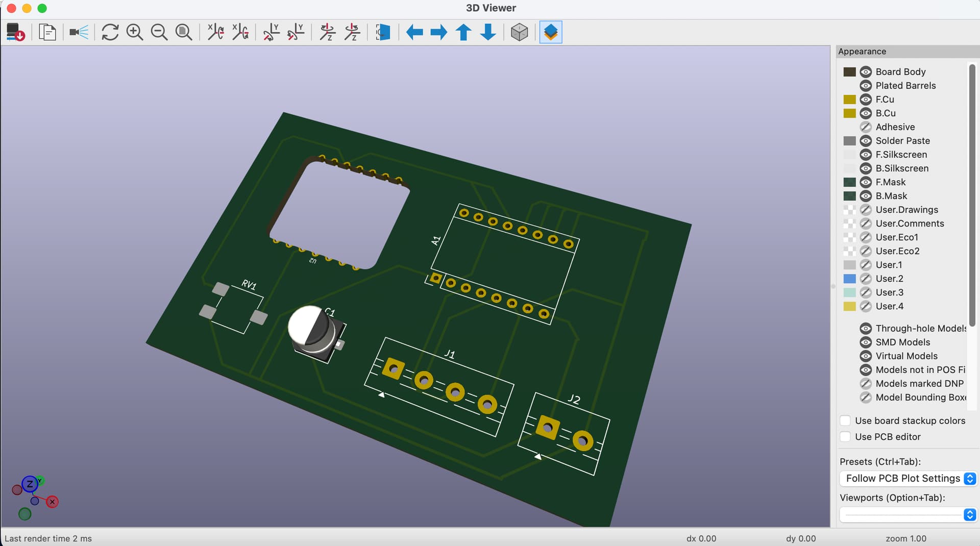Click the Z axis gizmo ball
The height and width of the screenshot is (546, 980).
coord(30,484)
